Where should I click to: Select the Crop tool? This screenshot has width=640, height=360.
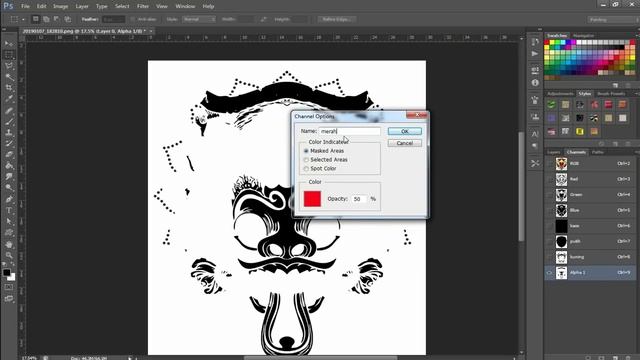(x=9, y=88)
